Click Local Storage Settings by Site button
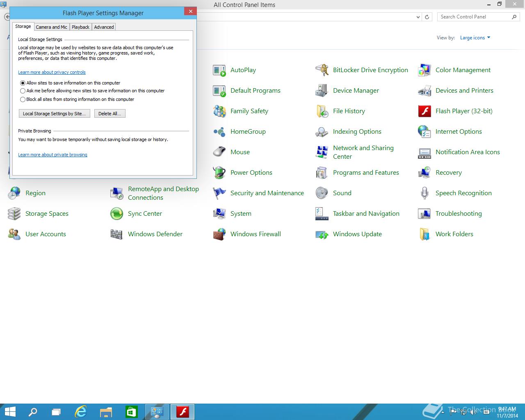Screen dimensions: 525x420 click(55, 114)
